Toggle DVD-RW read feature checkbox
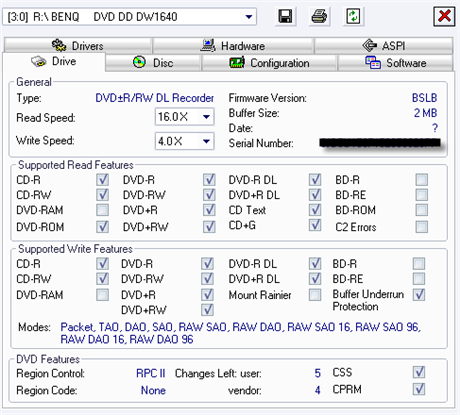This screenshot has height=415, width=460. [x=209, y=195]
